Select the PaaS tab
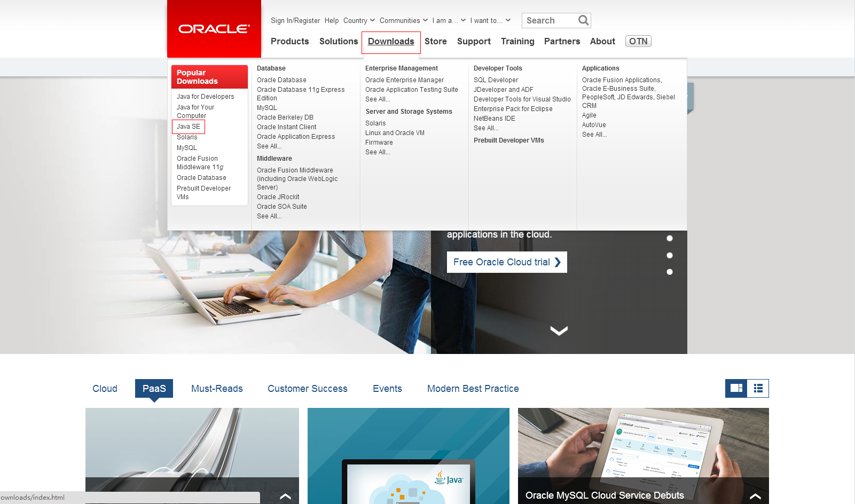 tap(154, 388)
